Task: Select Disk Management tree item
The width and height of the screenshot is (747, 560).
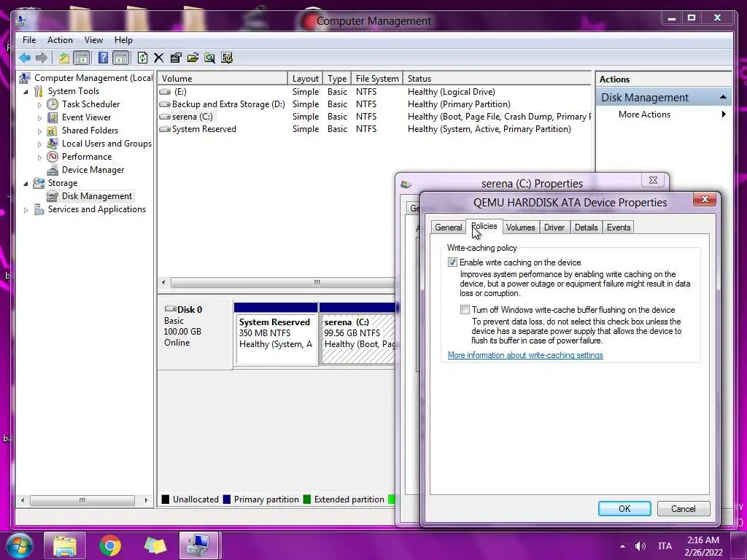Action: pos(97,195)
